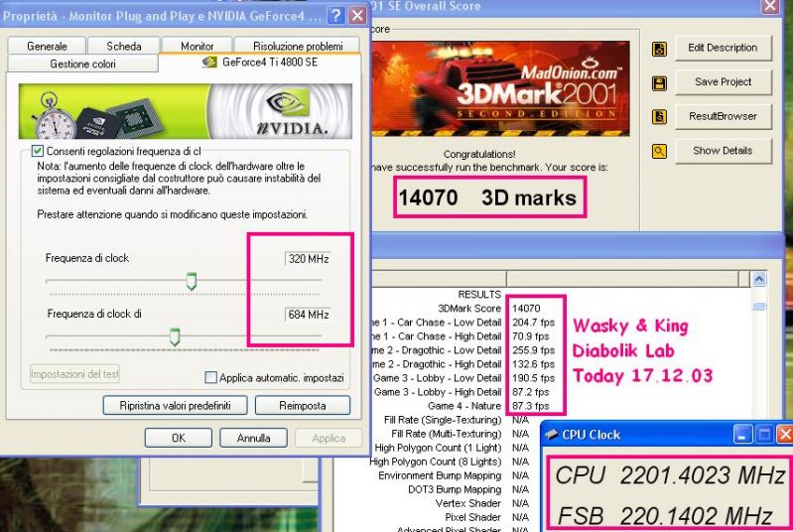The width and height of the screenshot is (793, 532).
Task: Close the Proprietà display dialog
Action: (x=357, y=15)
